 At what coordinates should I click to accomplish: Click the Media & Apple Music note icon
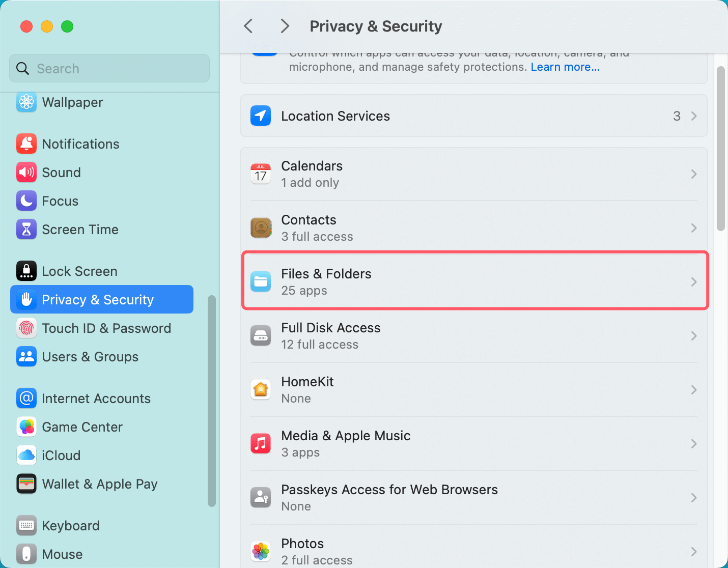coord(261,443)
